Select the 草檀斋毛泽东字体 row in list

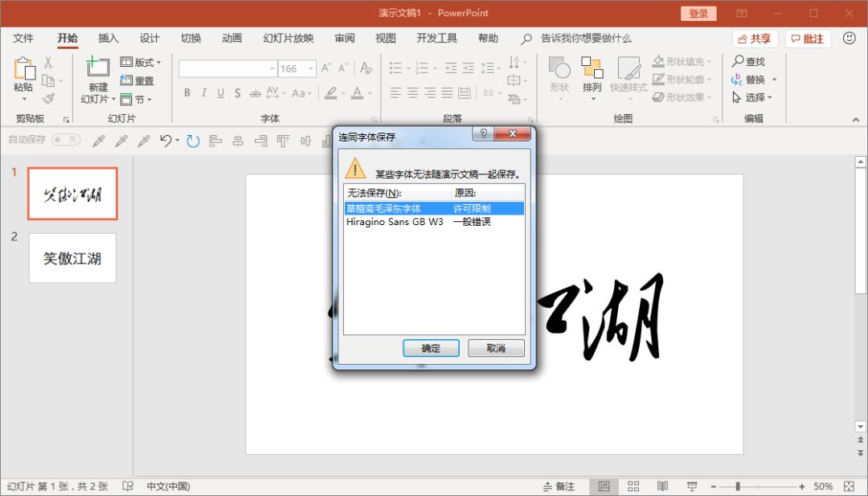click(x=434, y=209)
